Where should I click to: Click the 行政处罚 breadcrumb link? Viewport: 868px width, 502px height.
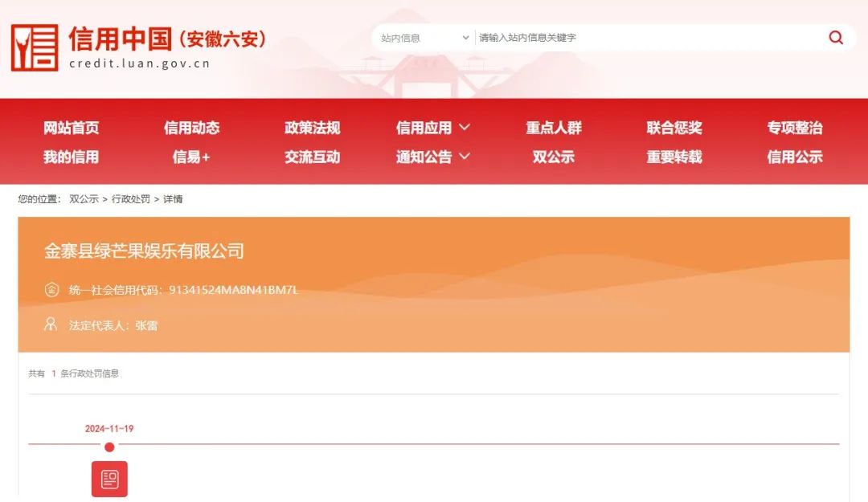[x=131, y=199]
